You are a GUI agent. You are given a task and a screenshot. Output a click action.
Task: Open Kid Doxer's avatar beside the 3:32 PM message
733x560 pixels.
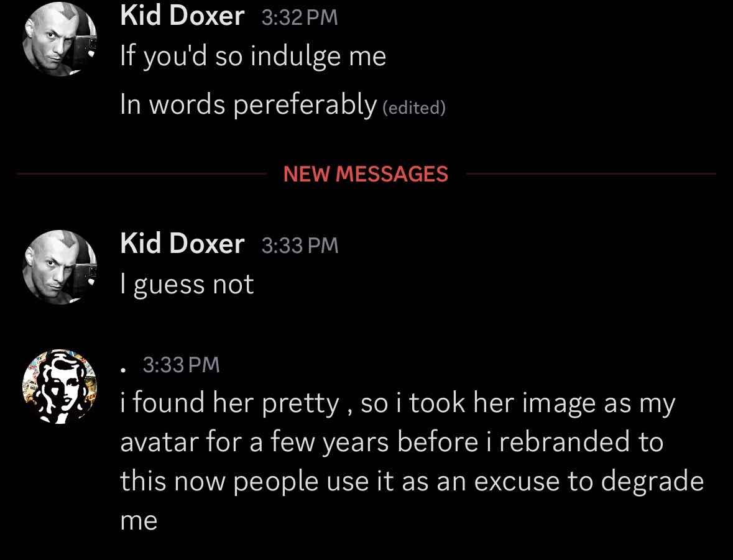(60, 39)
